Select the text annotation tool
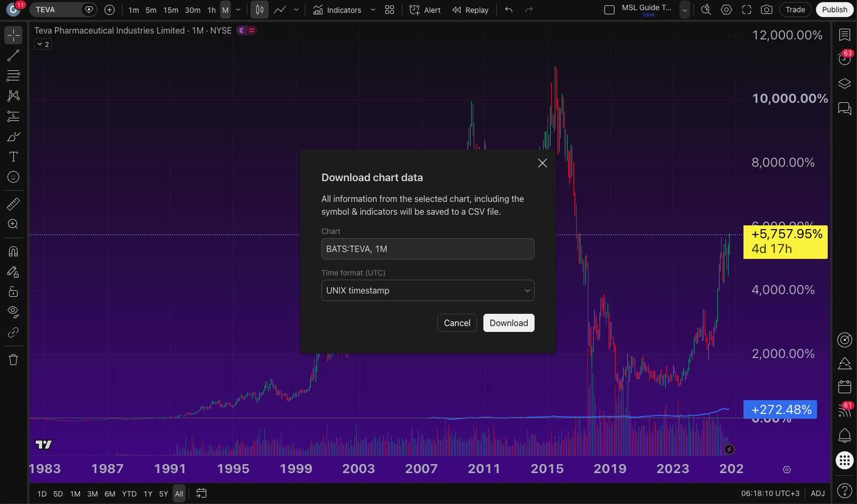 click(13, 157)
